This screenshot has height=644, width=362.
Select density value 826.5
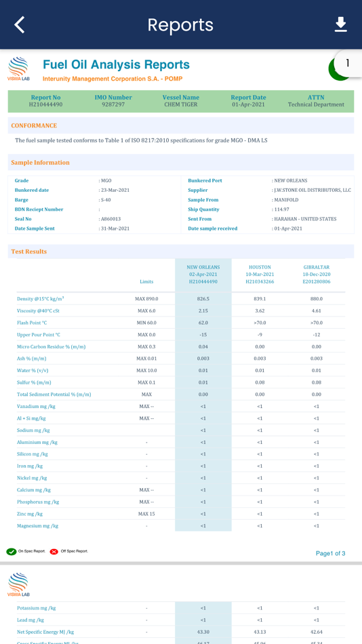click(x=203, y=298)
